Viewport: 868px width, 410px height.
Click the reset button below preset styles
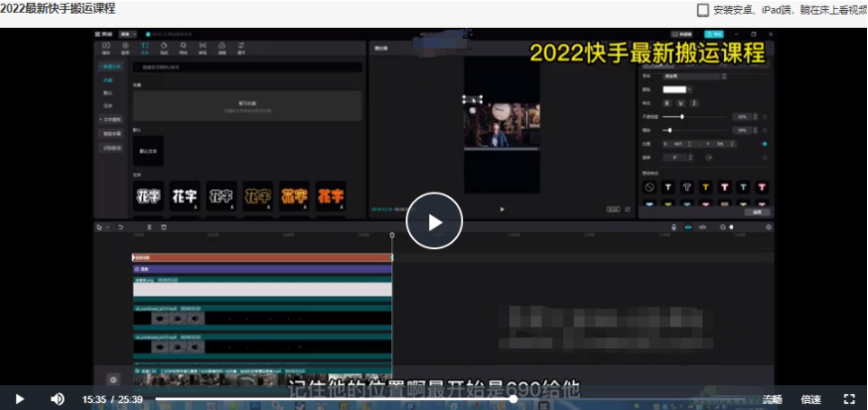pyautogui.click(x=757, y=211)
